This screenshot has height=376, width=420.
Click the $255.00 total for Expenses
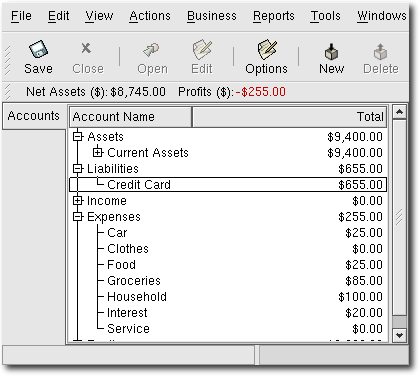point(360,217)
